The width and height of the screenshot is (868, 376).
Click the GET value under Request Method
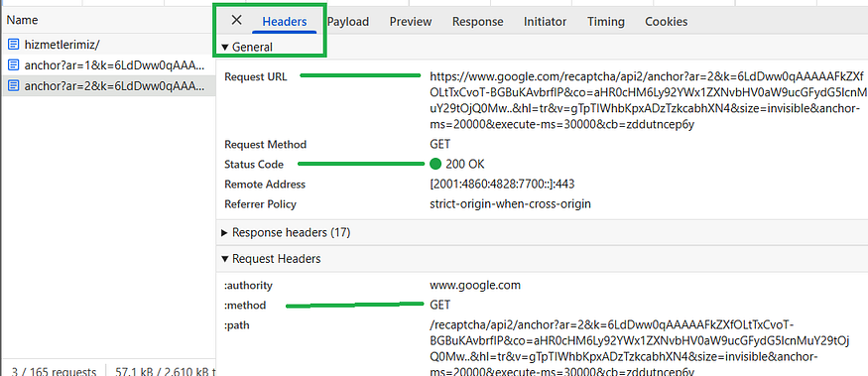tap(440, 144)
